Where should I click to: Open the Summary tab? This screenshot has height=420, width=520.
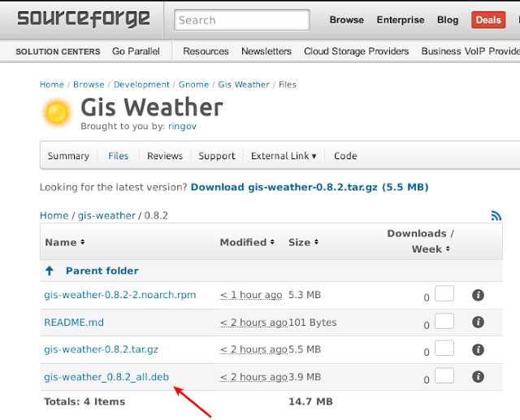[68, 156]
